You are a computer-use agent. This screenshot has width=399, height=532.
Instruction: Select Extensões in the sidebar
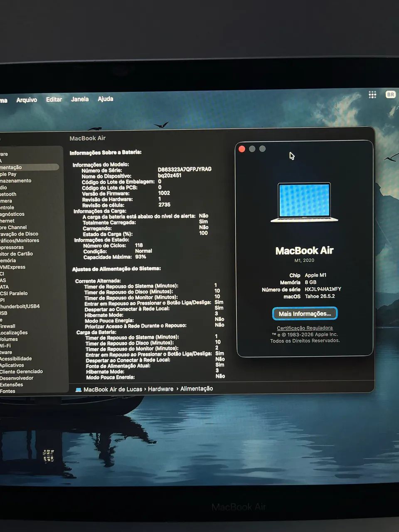click(12, 385)
